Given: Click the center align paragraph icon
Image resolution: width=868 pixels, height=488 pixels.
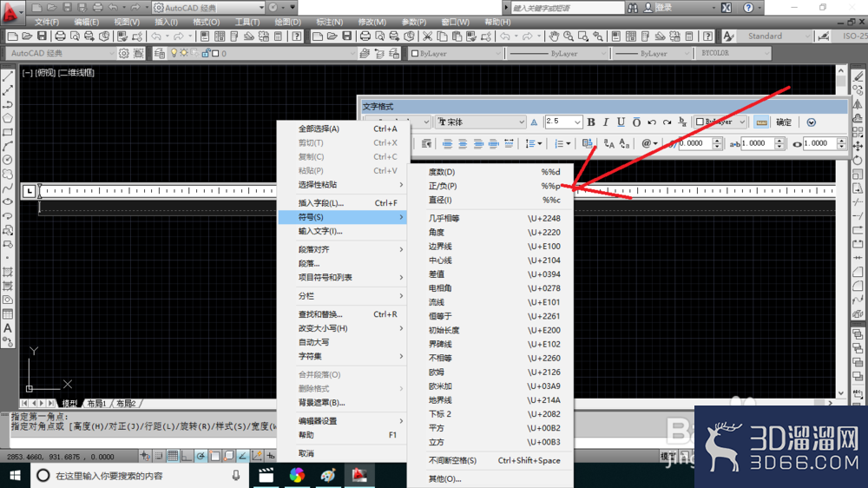Looking at the screenshot, I should point(463,143).
